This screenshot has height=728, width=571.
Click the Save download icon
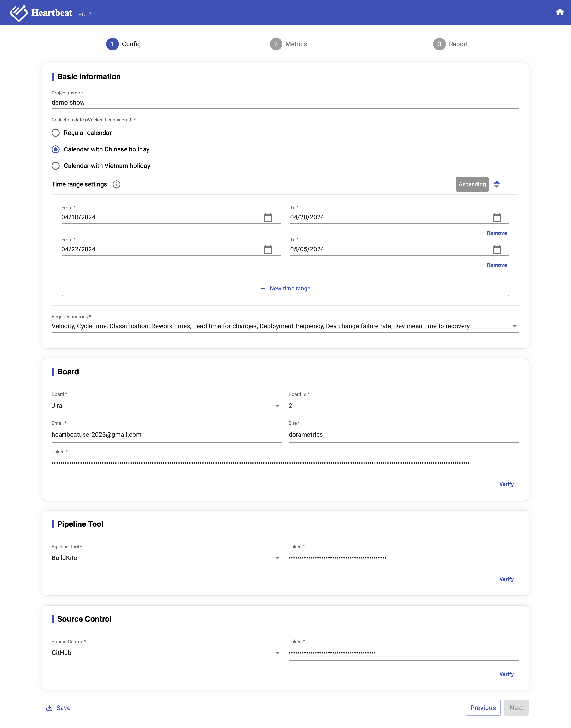[50, 708]
